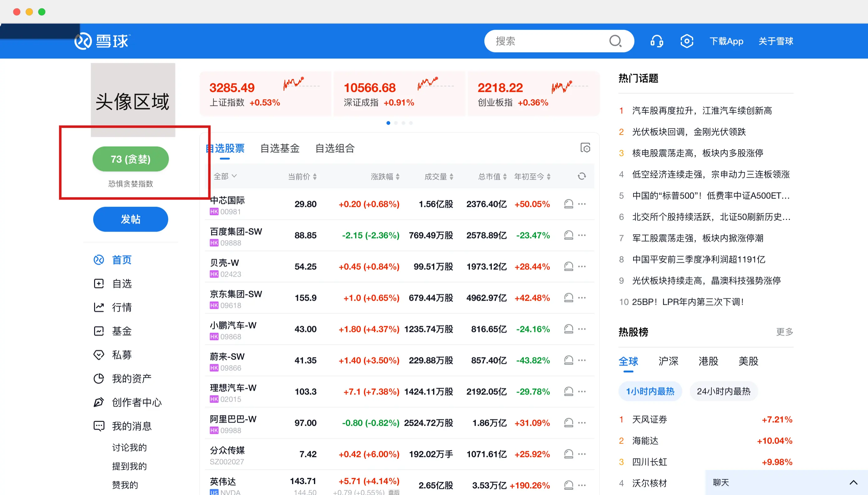Open 天风证券 in hot stock list
This screenshot has width=868, height=495.
coord(649,420)
